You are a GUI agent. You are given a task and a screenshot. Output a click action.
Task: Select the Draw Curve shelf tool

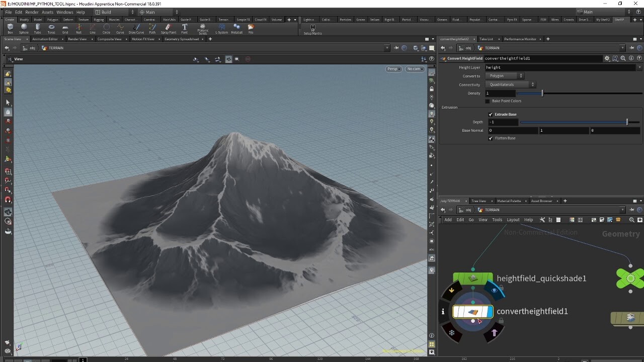(x=136, y=27)
